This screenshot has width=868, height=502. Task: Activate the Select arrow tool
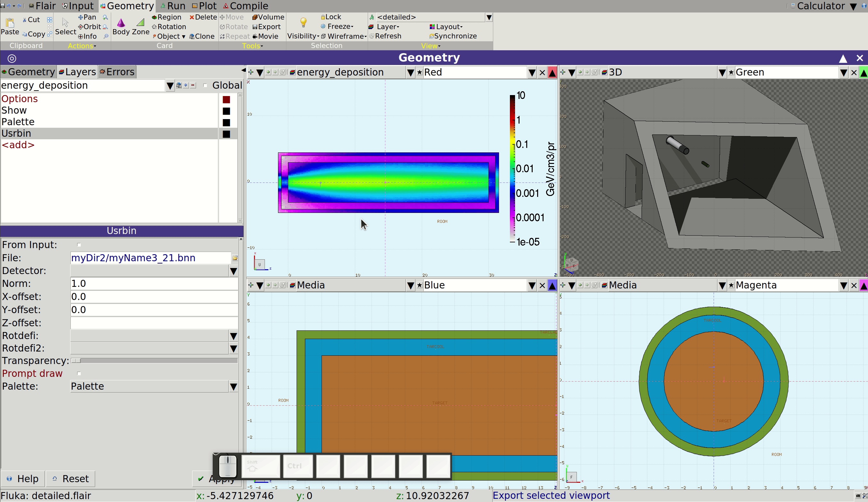(x=65, y=23)
